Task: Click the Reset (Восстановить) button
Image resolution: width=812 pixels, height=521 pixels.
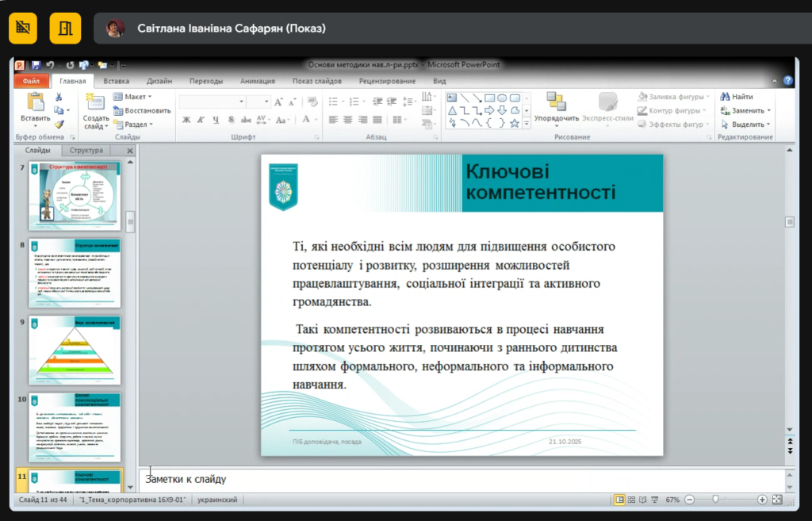Action: 143,110
